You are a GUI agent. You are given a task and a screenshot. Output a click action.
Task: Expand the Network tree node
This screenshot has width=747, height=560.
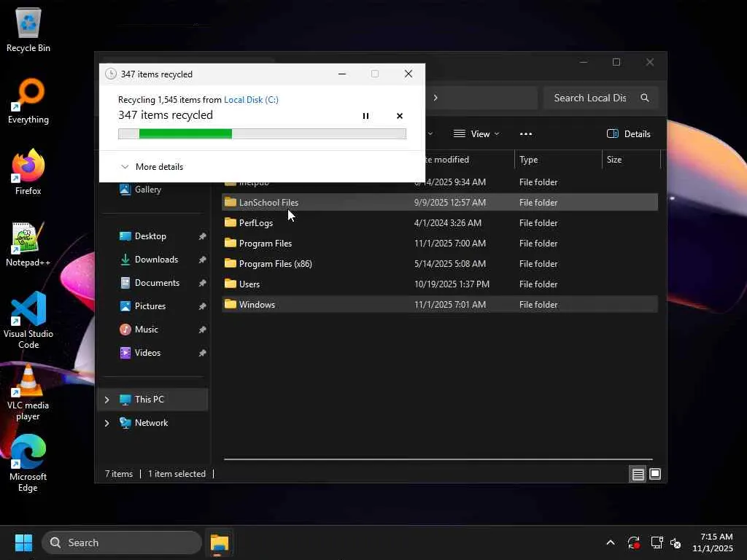[x=107, y=423]
